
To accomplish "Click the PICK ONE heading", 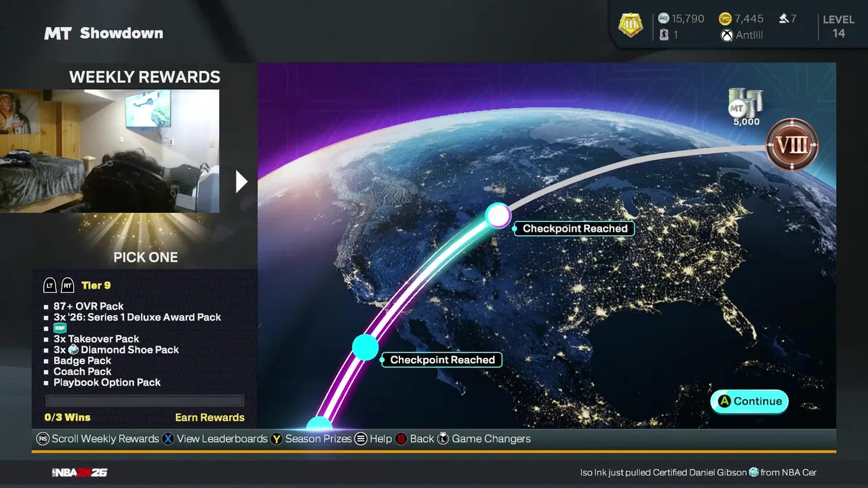I will click(x=146, y=258).
